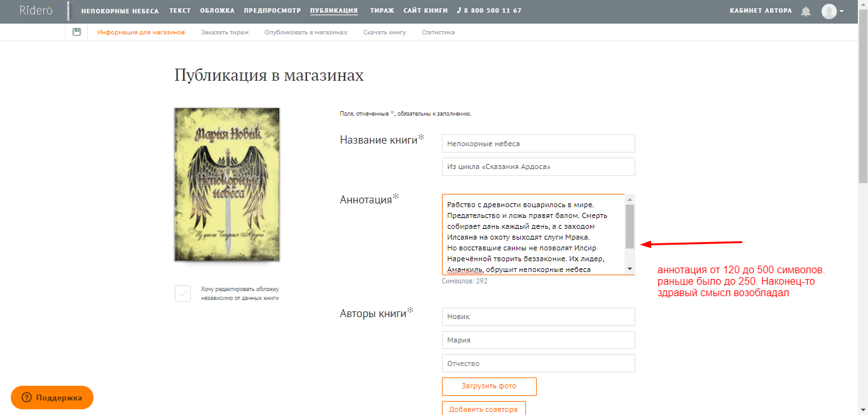Click the Добавить соавтора button
868x415 pixels.
(x=483, y=408)
